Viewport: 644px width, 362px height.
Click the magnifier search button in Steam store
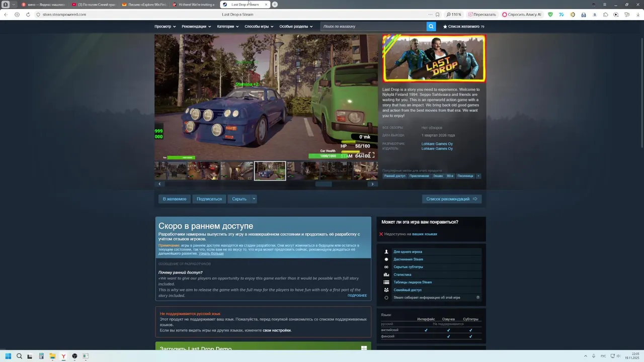click(x=431, y=26)
